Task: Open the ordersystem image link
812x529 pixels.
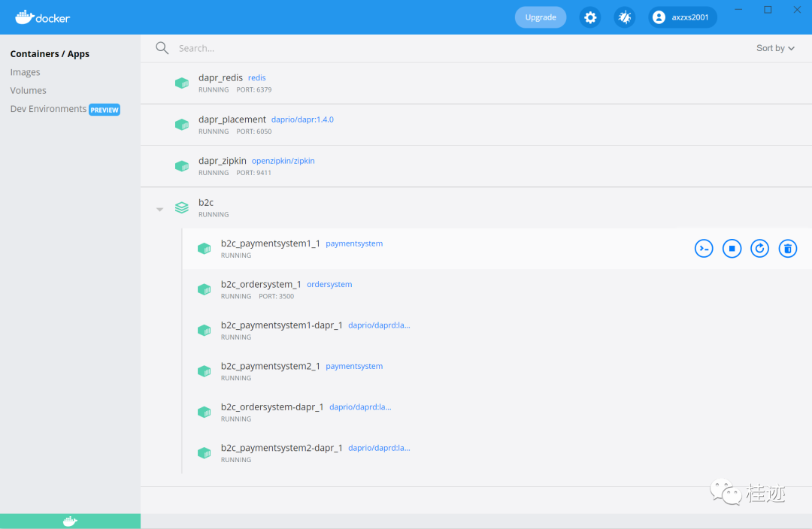Action: click(329, 284)
